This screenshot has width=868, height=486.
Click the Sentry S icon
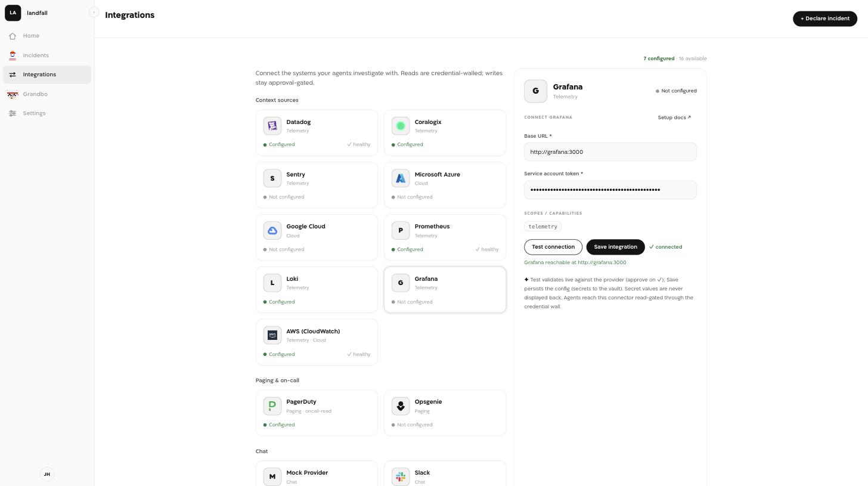click(272, 178)
